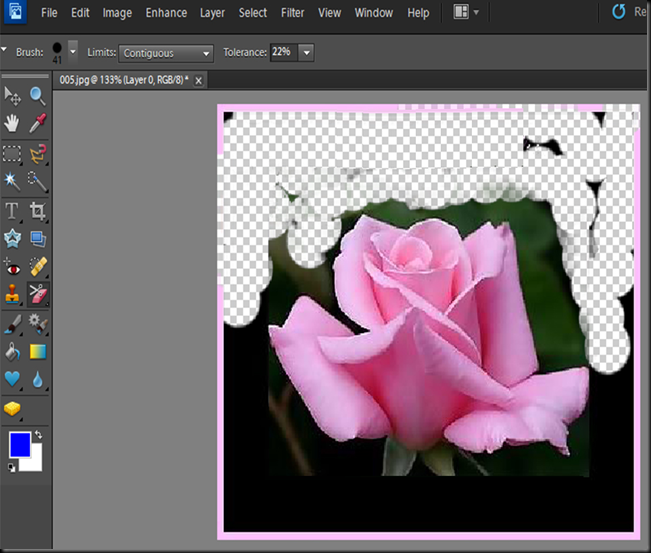
Task: Select the Clone Stamp tool
Action: coord(12,294)
